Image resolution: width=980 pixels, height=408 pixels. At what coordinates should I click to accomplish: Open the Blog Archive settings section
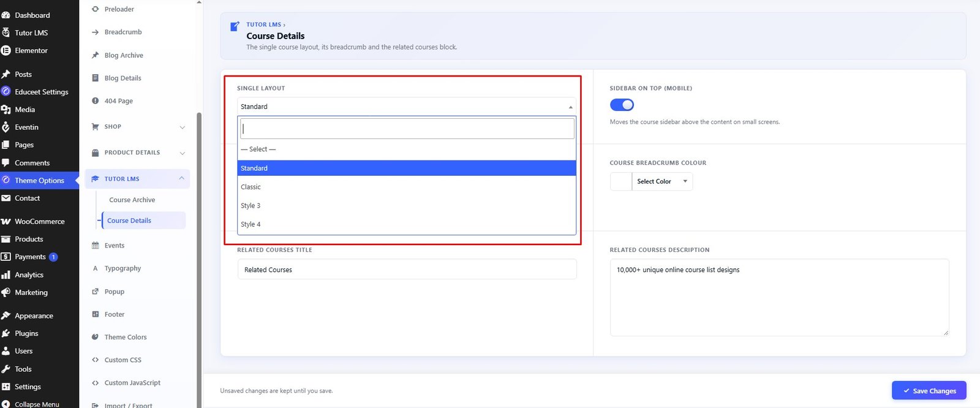click(124, 56)
